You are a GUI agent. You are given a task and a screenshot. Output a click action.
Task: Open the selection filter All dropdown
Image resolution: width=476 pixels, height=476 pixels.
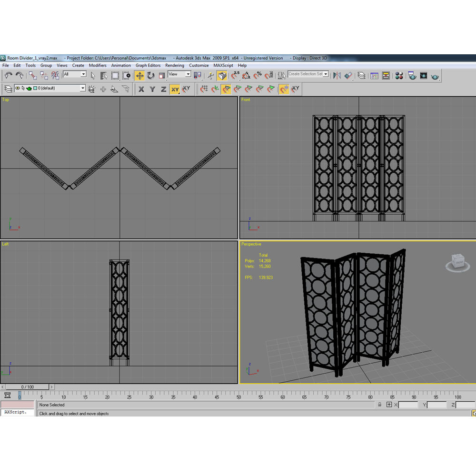click(75, 74)
